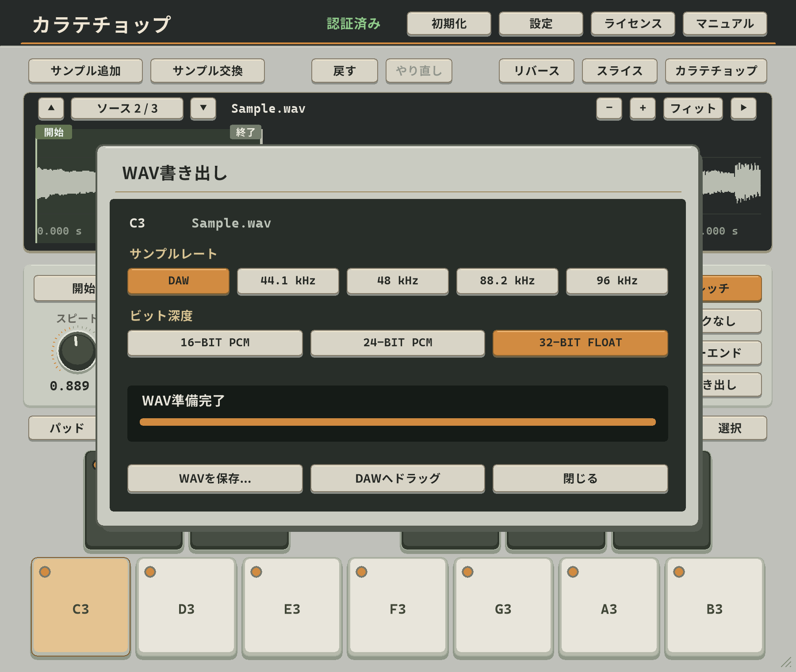This screenshot has height=672, width=796.
Task: Click 戻す undo button
Action: (344, 71)
